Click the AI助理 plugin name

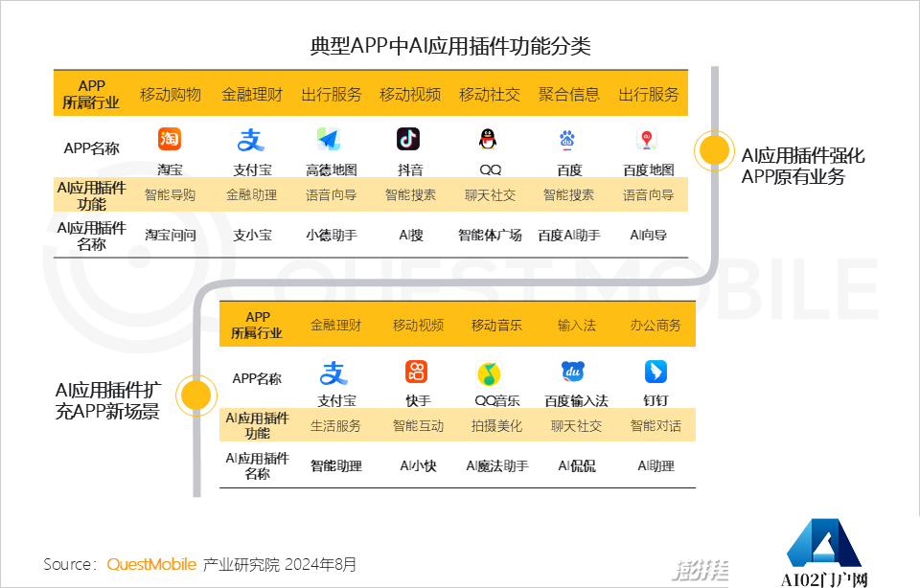[x=655, y=466]
